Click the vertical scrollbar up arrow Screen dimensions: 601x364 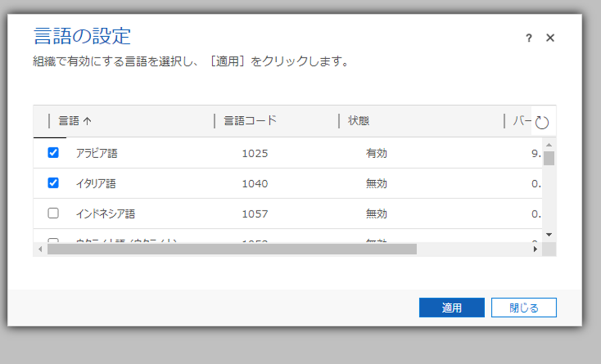549,145
